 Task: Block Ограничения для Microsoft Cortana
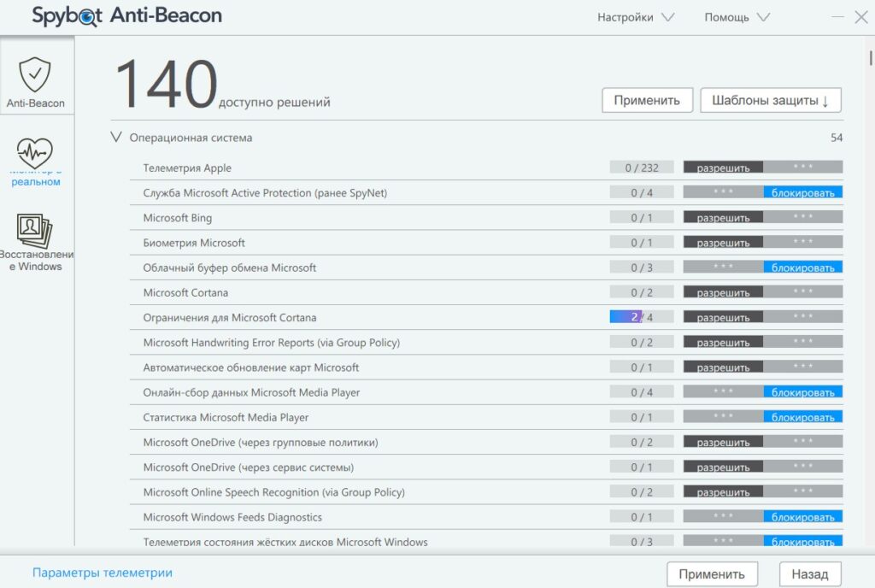tap(803, 317)
